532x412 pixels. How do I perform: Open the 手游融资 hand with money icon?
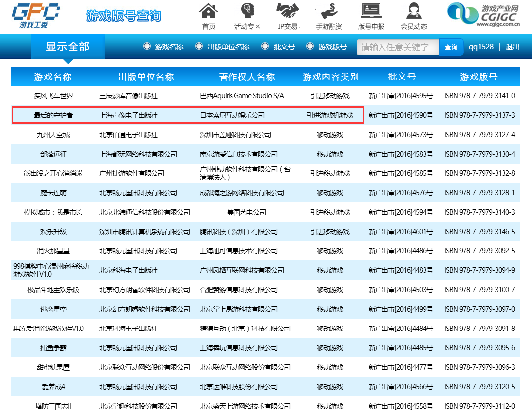coord(329,11)
